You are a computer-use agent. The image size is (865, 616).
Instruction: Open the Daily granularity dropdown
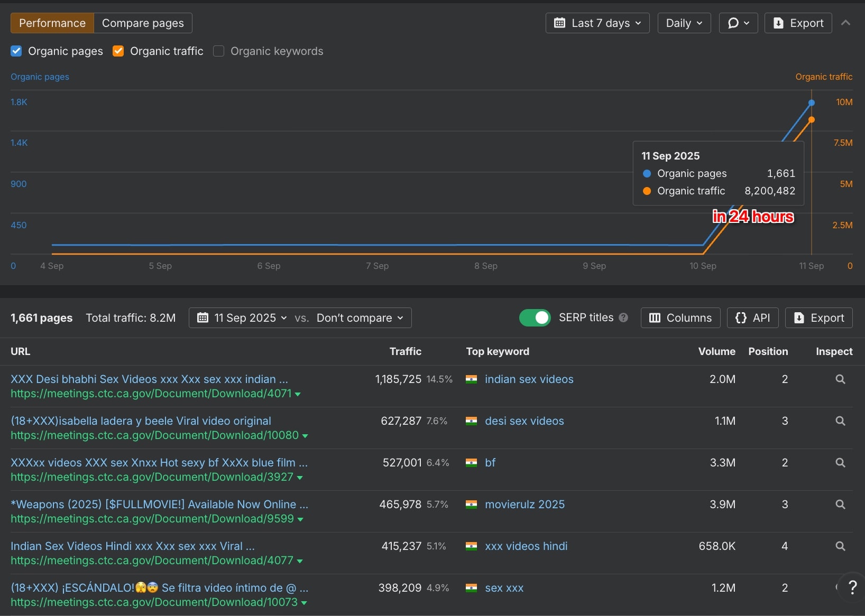click(684, 23)
